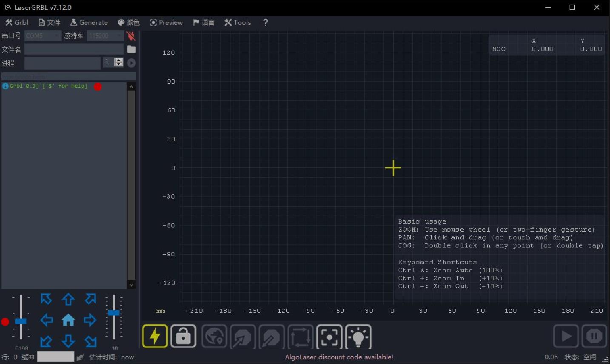Click console scrollbar up arrow

[x=131, y=87]
